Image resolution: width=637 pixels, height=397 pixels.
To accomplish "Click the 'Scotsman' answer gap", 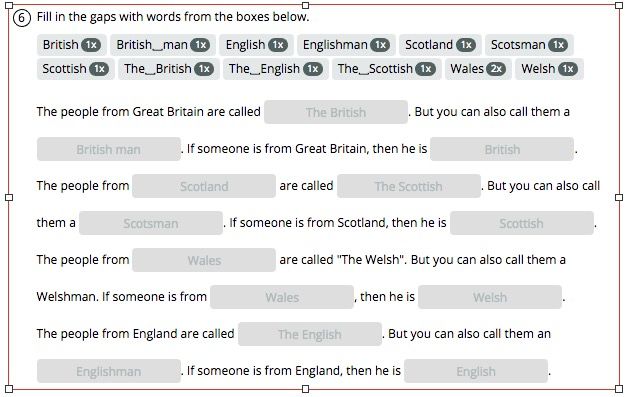I will (151, 223).
